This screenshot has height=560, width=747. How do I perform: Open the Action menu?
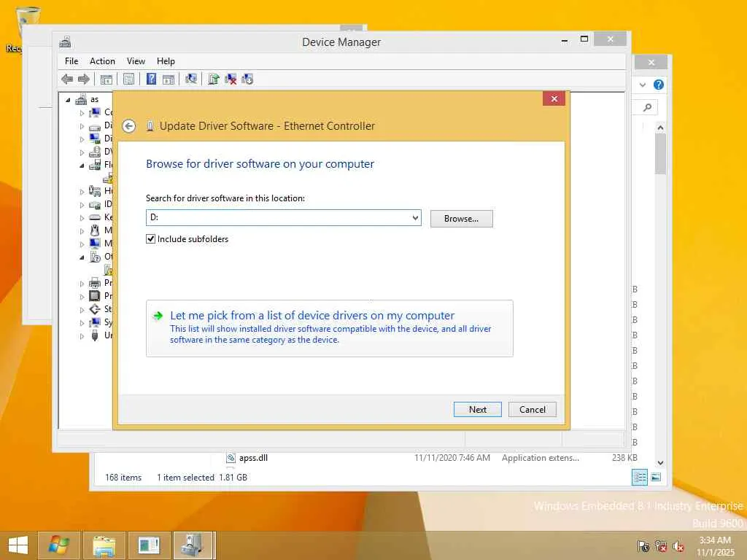(x=102, y=61)
